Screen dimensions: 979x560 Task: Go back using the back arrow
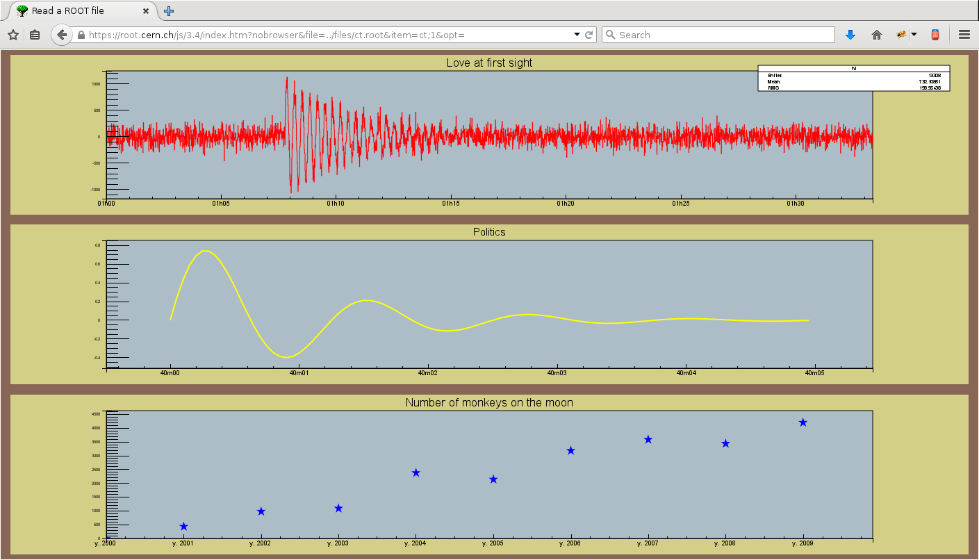pos(62,35)
